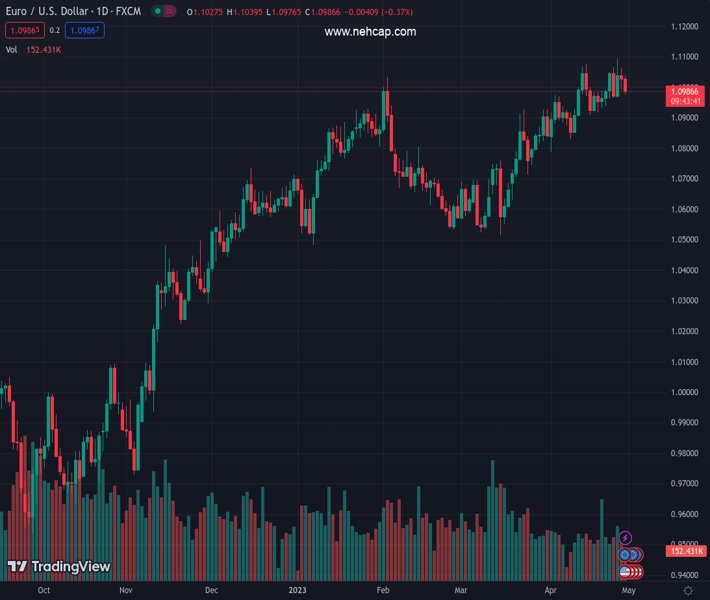Open the purple lightning bolt event marker
Viewport: 710px width, 600px height.
point(625,538)
